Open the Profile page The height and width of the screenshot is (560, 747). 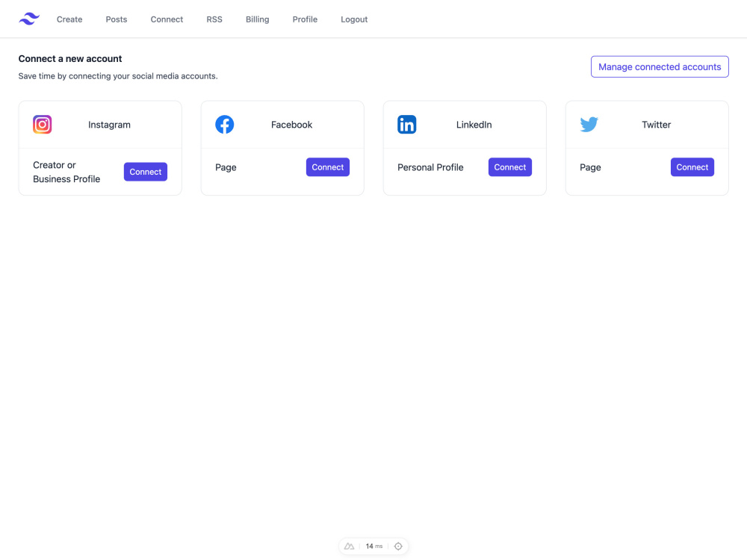(305, 19)
